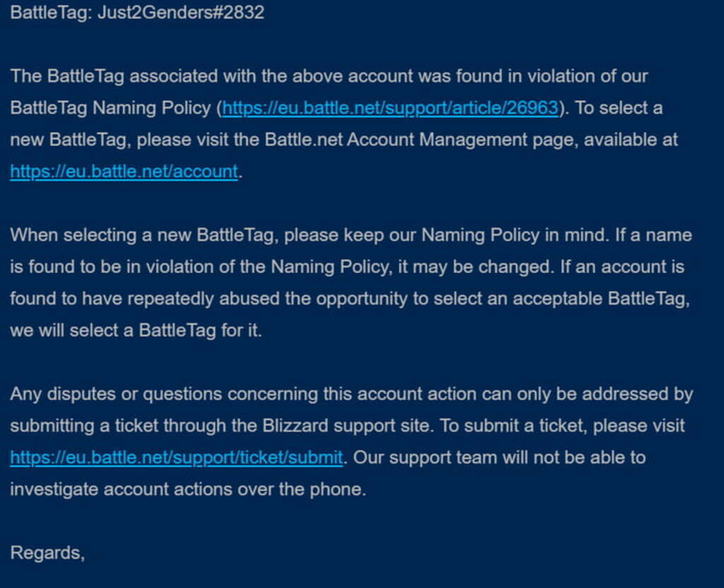Click the "Regards," sign-off text
Screen dimensions: 724x588
coord(47,553)
